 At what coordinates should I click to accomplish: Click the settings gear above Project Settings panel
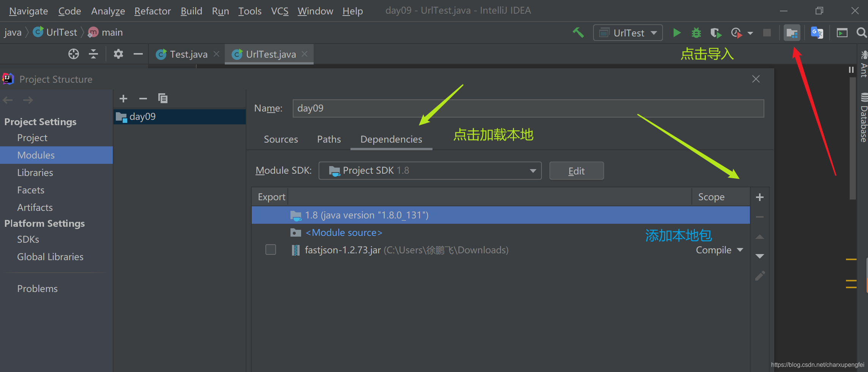[x=118, y=54]
